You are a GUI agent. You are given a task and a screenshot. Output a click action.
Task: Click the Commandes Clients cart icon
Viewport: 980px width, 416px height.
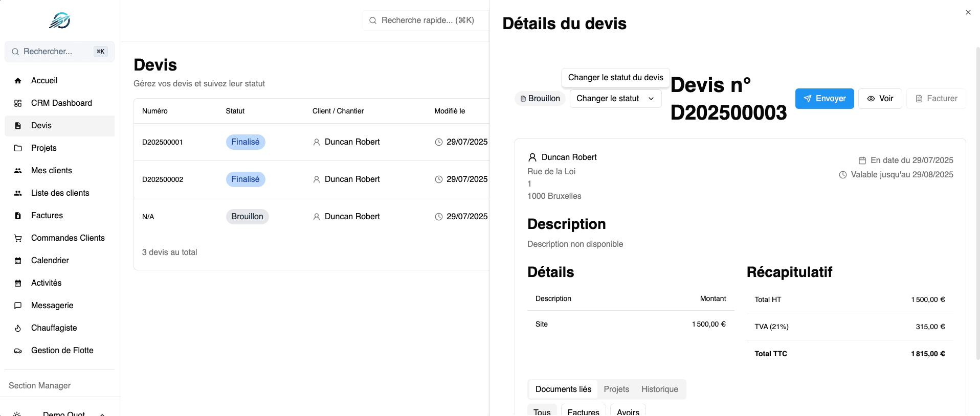pyautogui.click(x=18, y=238)
